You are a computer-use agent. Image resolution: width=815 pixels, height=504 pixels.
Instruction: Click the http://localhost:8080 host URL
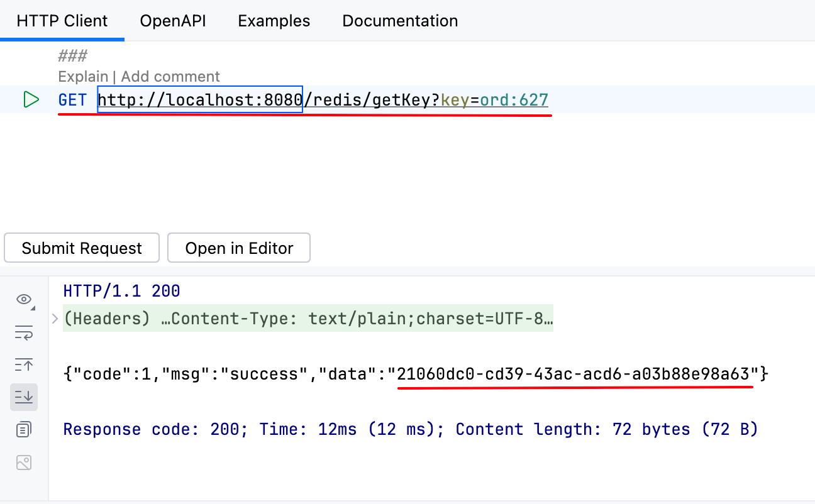[x=200, y=99]
